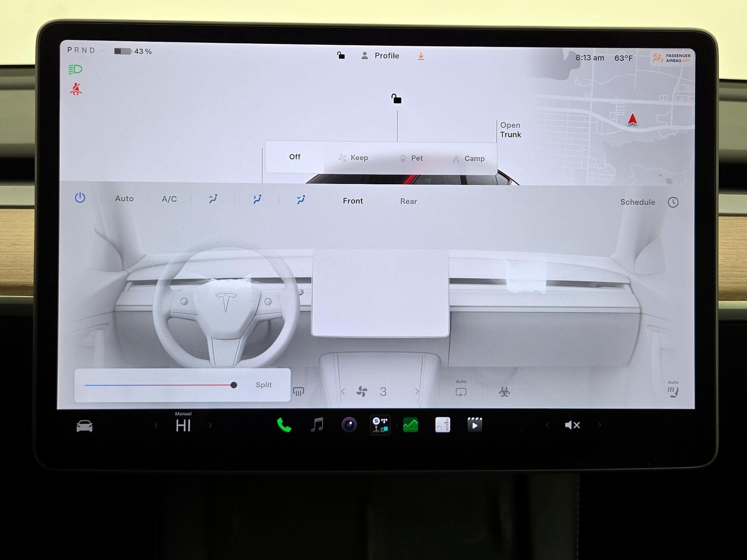Open the Music app

click(x=317, y=425)
